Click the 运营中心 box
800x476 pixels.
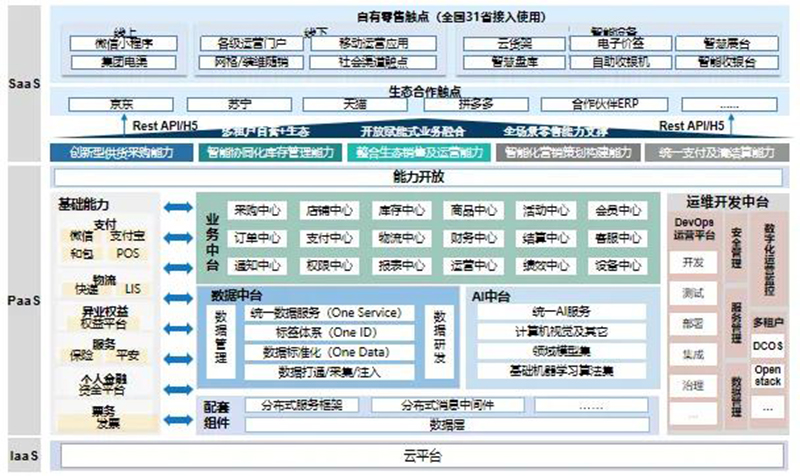point(473,266)
